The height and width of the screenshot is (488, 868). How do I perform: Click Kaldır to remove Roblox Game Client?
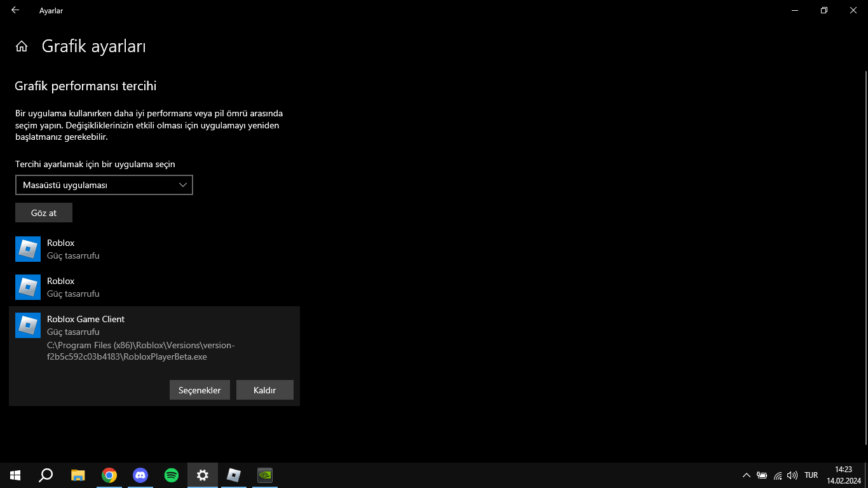[265, 390]
